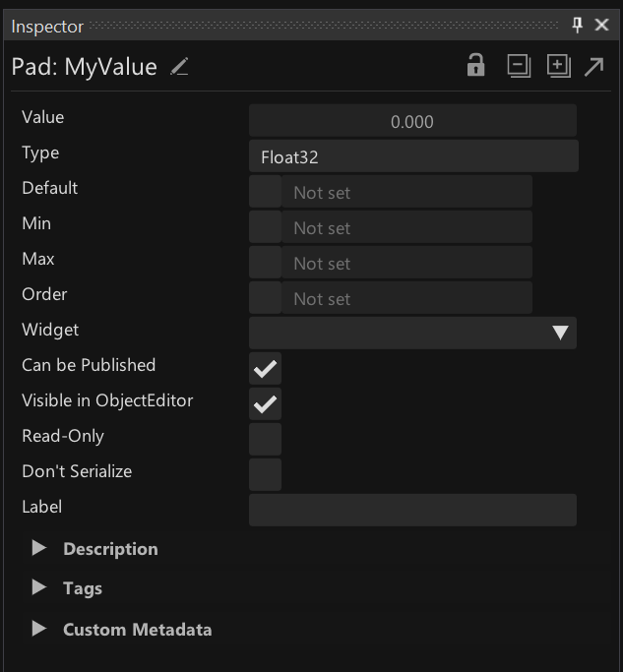The width and height of the screenshot is (623, 672).
Task: Close the Inspector panel
Action: (602, 26)
